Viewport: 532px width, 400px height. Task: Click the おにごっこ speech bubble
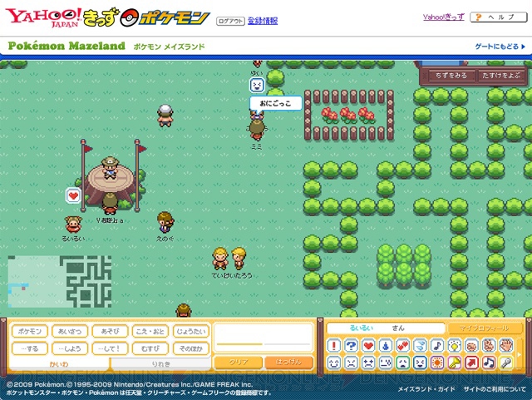[x=275, y=103]
